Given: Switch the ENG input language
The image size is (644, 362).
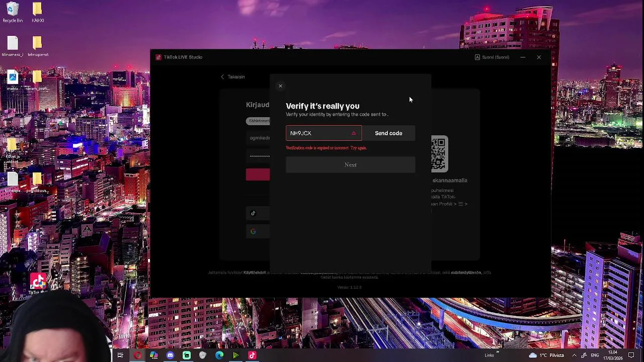Looking at the screenshot, I should tap(595, 355).
